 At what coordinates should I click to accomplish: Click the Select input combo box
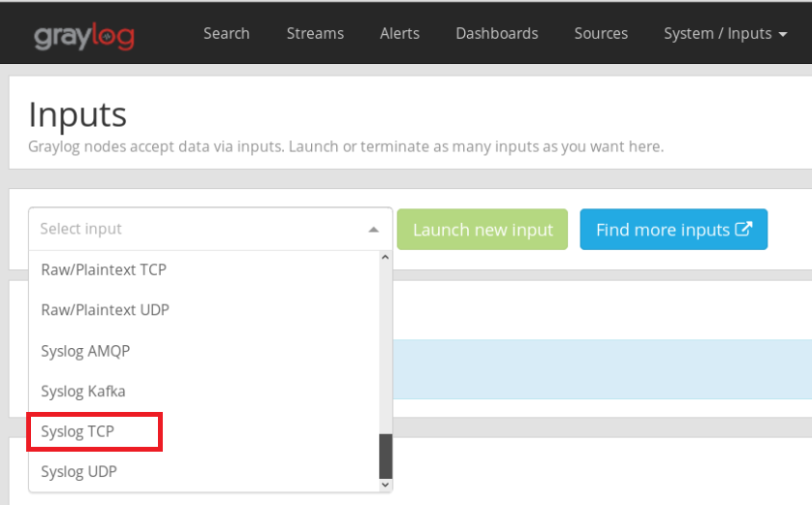(x=210, y=229)
